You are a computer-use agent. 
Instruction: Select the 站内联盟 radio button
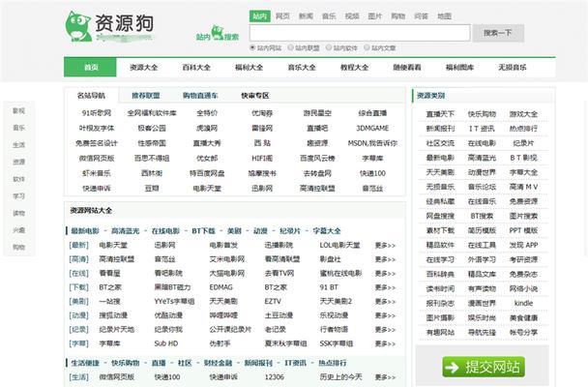(291, 47)
